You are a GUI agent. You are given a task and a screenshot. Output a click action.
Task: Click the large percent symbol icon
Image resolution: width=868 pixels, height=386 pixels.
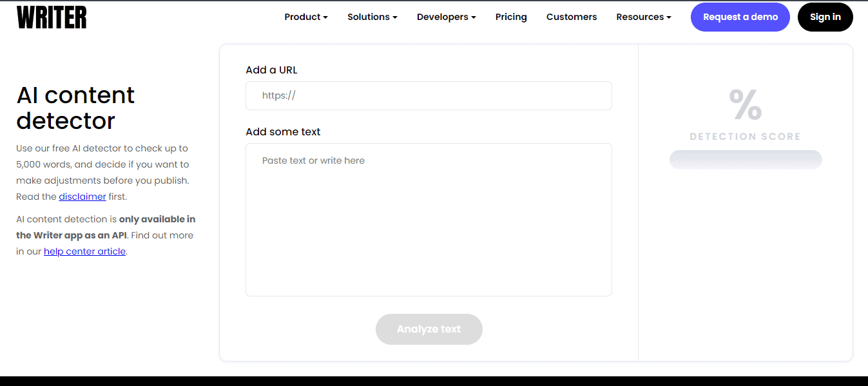(745, 105)
